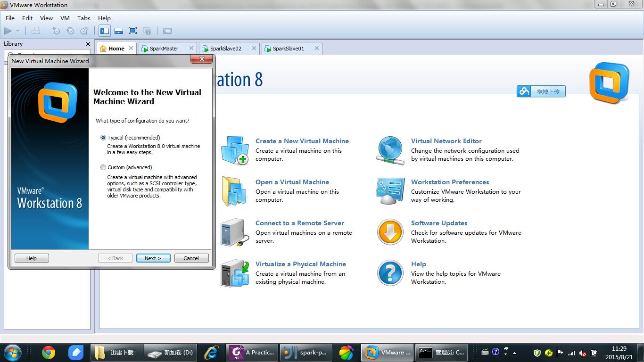Open the Edit menu
Screen dimensions: 644x362
[x=27, y=18]
